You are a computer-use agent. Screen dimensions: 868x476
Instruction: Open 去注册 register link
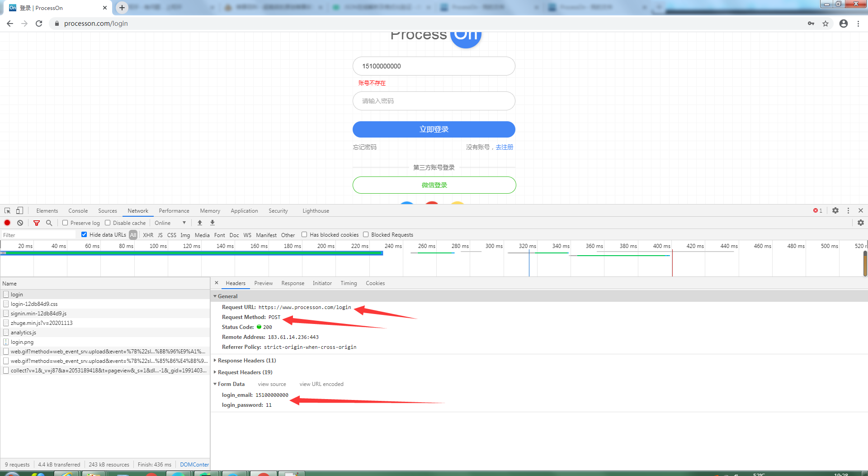point(505,147)
